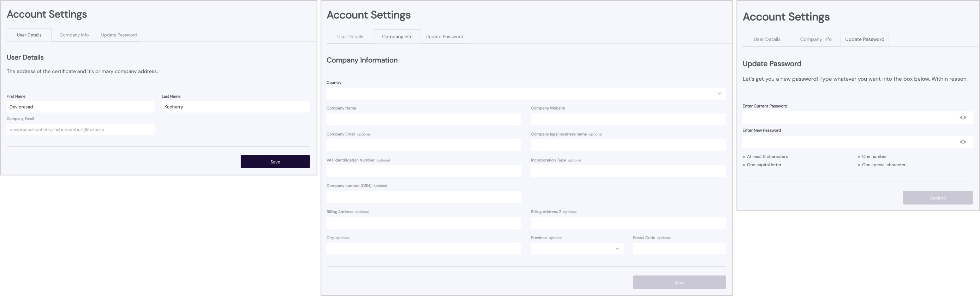980x296 pixels.
Task: Open Company Info tab beside the selected User Details tab
Action: tap(74, 35)
